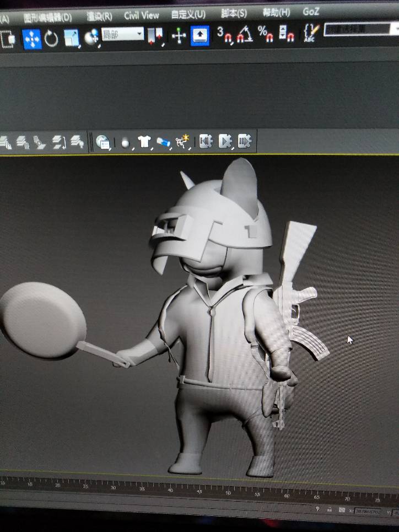Toggle the lightbulb Isolate Selection icon
Screen dimensions: 399x532
(x=317, y=509)
